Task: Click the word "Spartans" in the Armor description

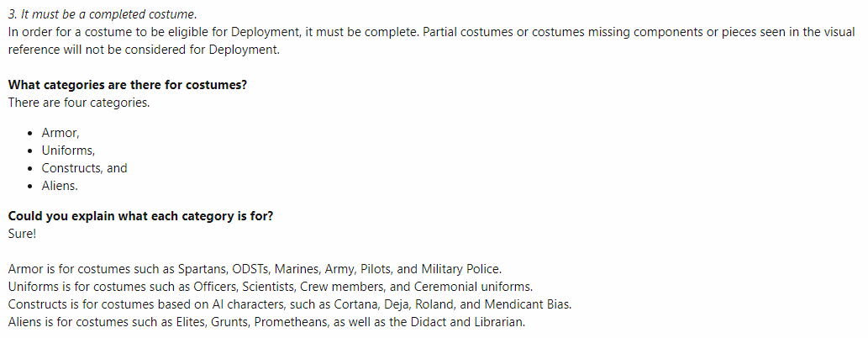Action: [203, 269]
